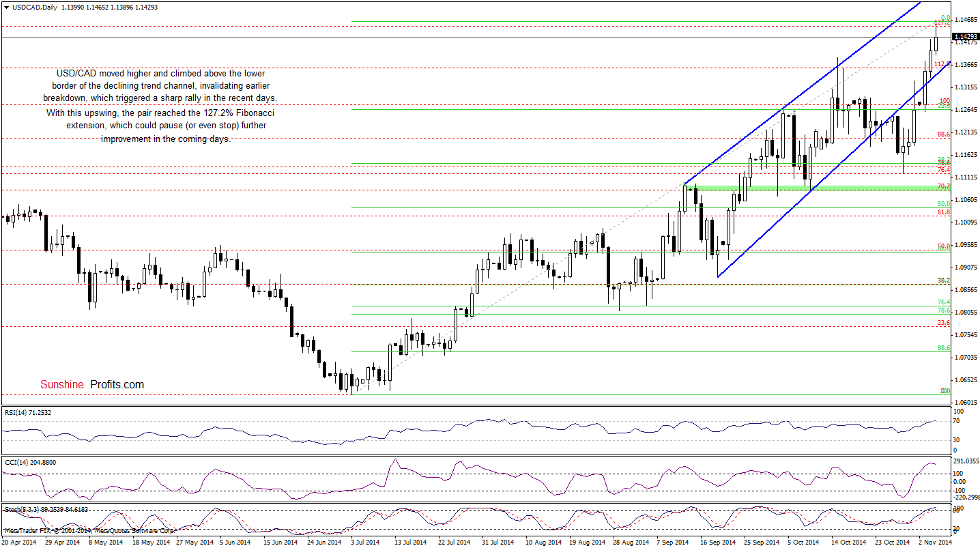Click price axis value 1.09075
The width and height of the screenshot is (980, 548).
(965, 268)
